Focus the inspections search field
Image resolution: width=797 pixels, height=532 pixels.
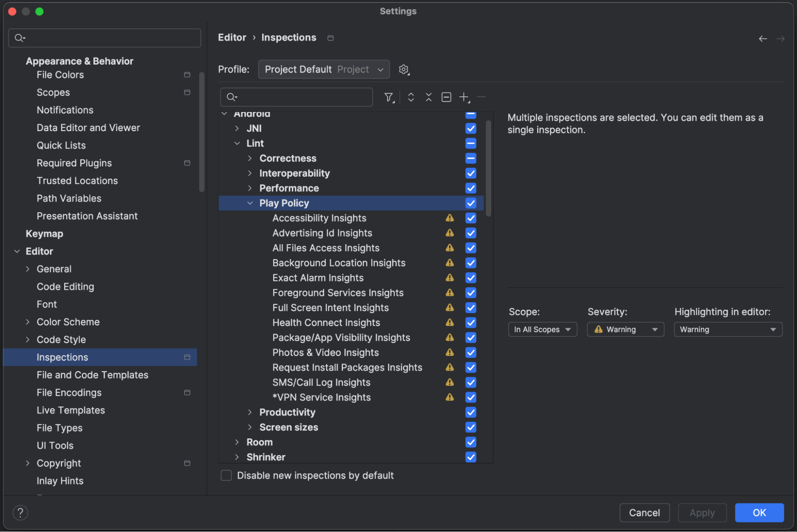tap(303, 97)
